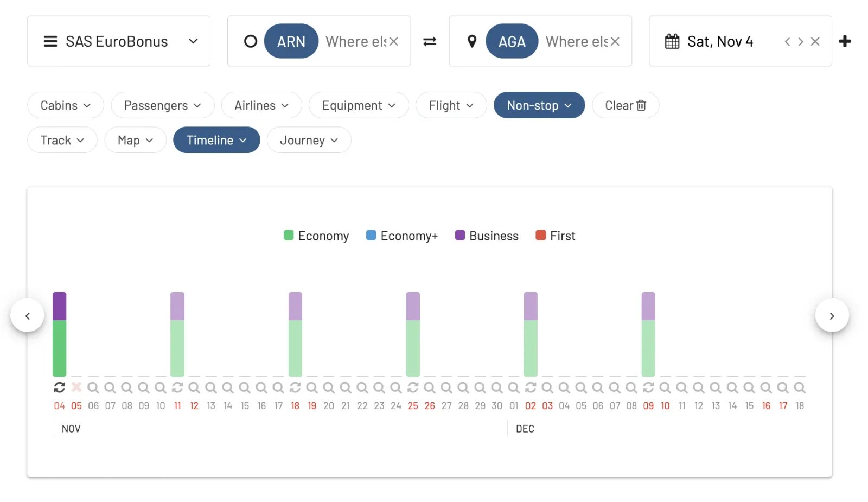Refresh availability for Dec 02

point(531,387)
